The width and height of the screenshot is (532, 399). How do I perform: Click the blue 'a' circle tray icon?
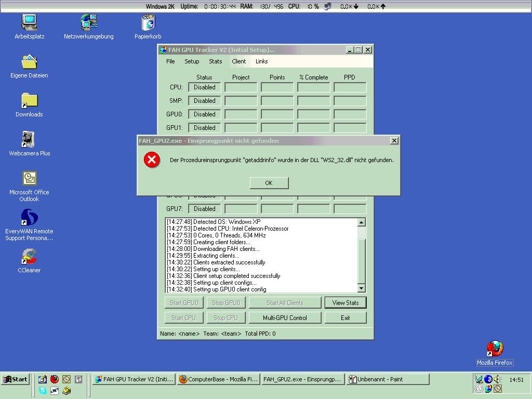click(x=488, y=379)
